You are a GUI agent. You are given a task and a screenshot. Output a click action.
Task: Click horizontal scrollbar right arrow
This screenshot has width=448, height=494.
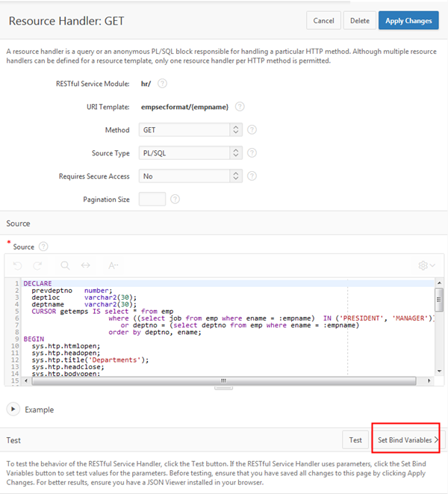point(429,380)
